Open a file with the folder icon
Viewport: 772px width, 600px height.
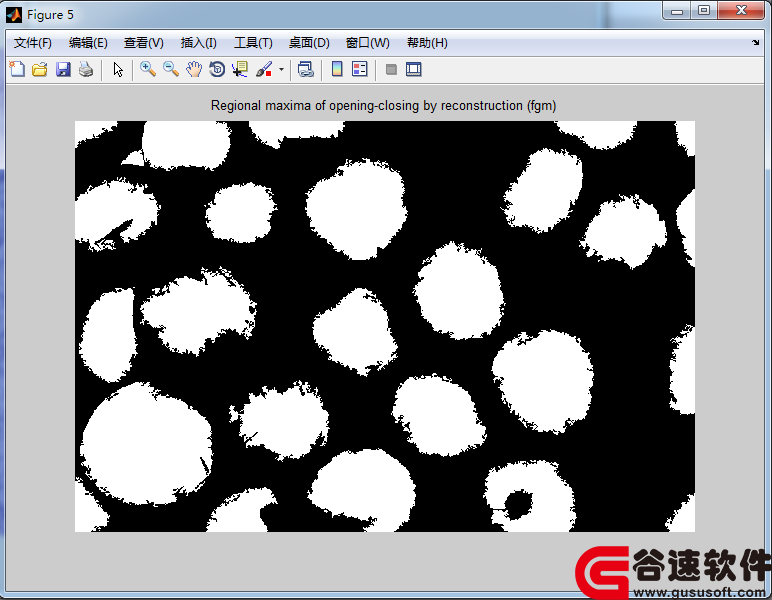point(40,69)
